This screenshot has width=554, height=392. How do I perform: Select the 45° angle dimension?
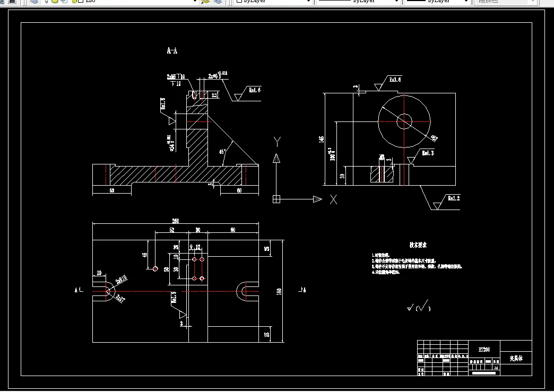pos(222,152)
